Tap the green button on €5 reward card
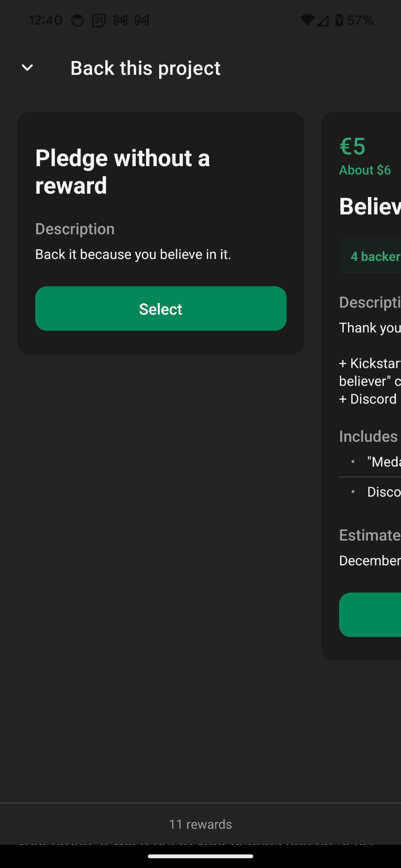Image resolution: width=401 pixels, height=868 pixels. click(370, 615)
